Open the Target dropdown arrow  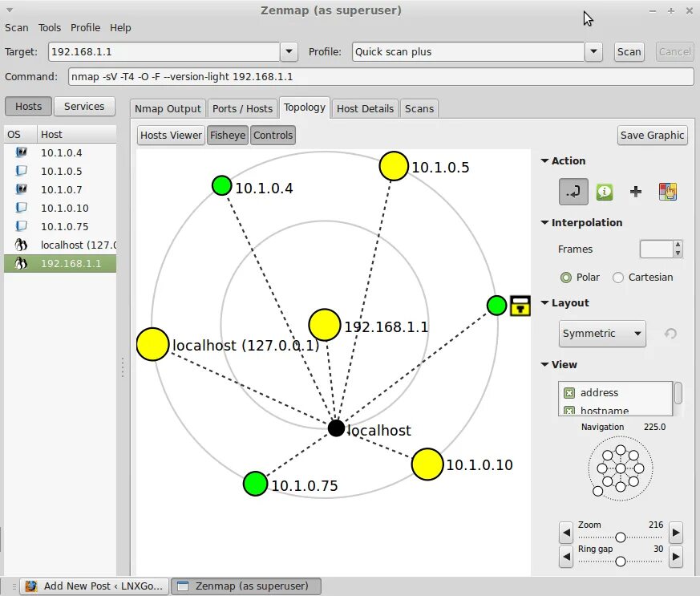coord(289,52)
